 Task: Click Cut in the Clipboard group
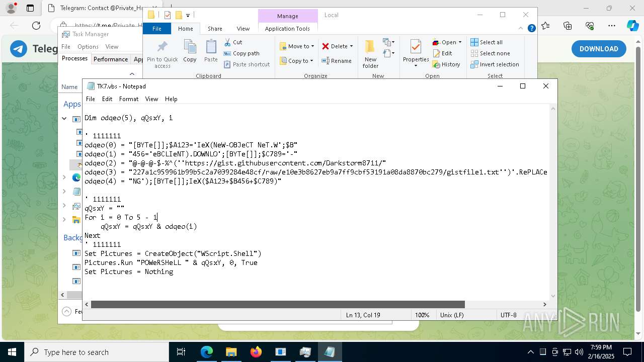233,42
